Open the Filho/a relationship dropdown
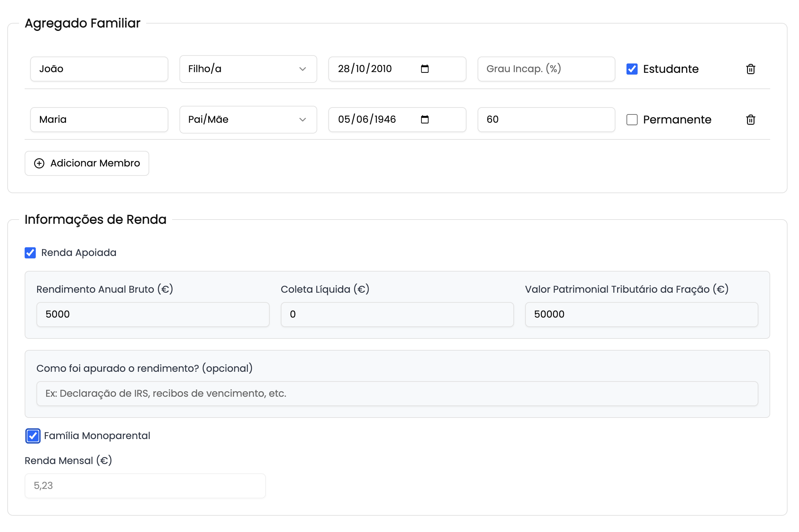The height and width of the screenshot is (532, 799). coord(248,69)
